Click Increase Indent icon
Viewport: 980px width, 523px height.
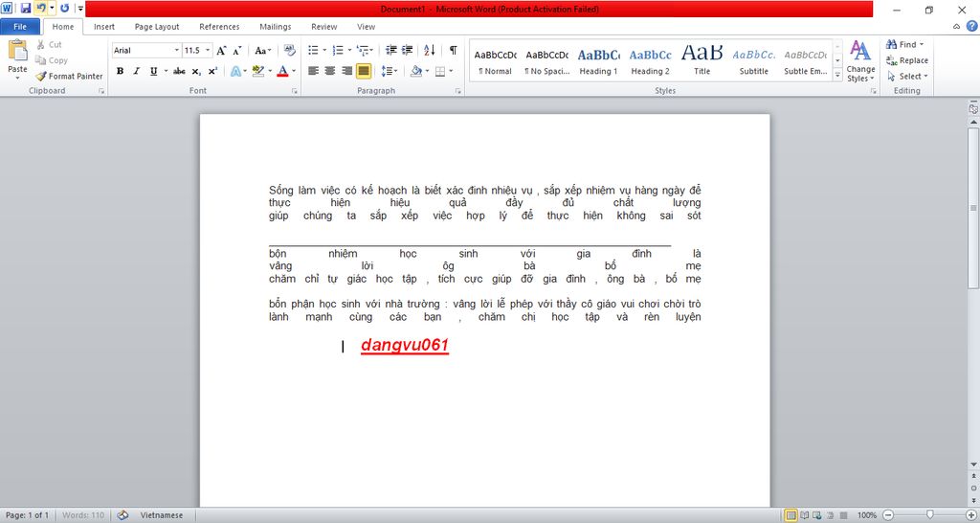pyautogui.click(x=407, y=50)
